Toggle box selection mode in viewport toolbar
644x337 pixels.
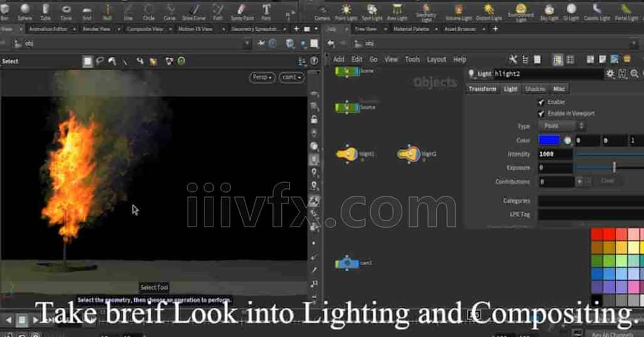pos(87,61)
